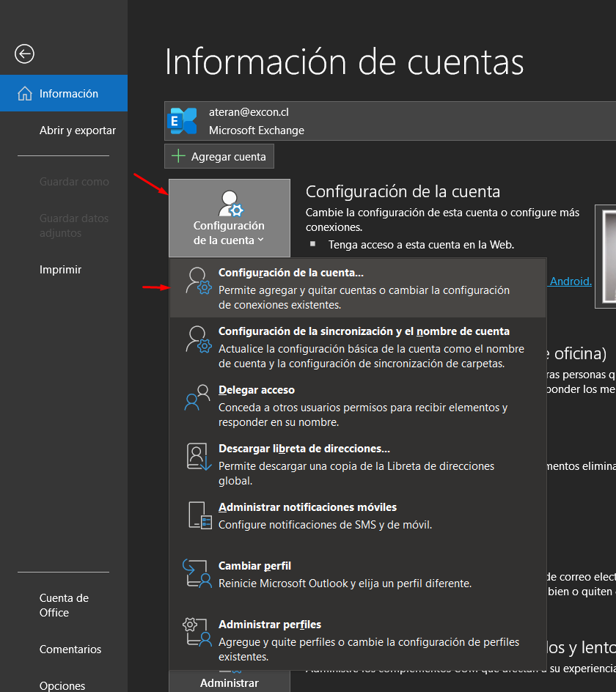Viewport: 616px width, 692px height.
Task: Click the home icon beside Información
Action: [x=25, y=94]
